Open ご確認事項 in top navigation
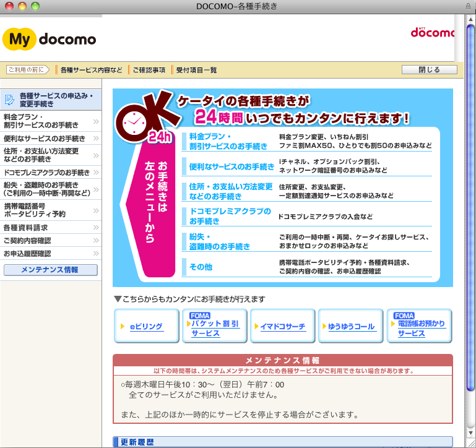 pyautogui.click(x=149, y=70)
